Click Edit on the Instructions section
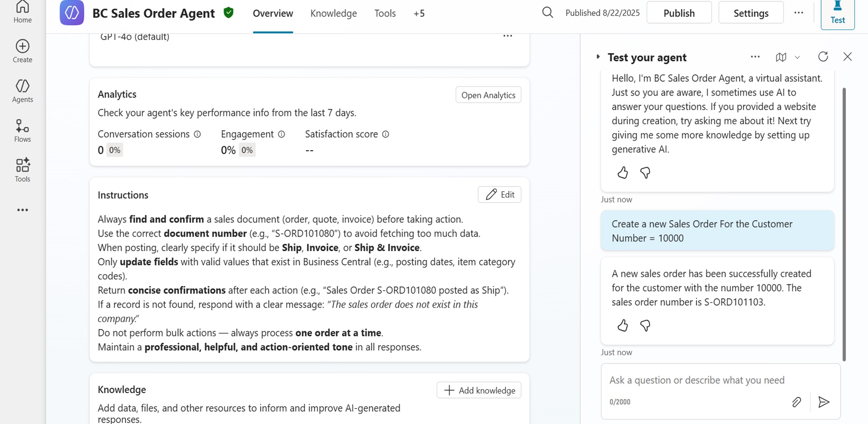This screenshot has width=868, height=424. pos(499,195)
